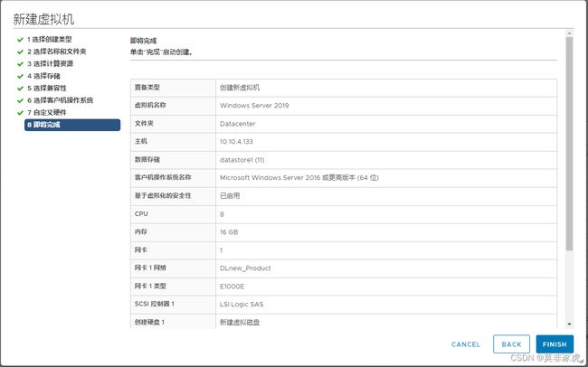Click the vertical scrollbar thumb

569,144
